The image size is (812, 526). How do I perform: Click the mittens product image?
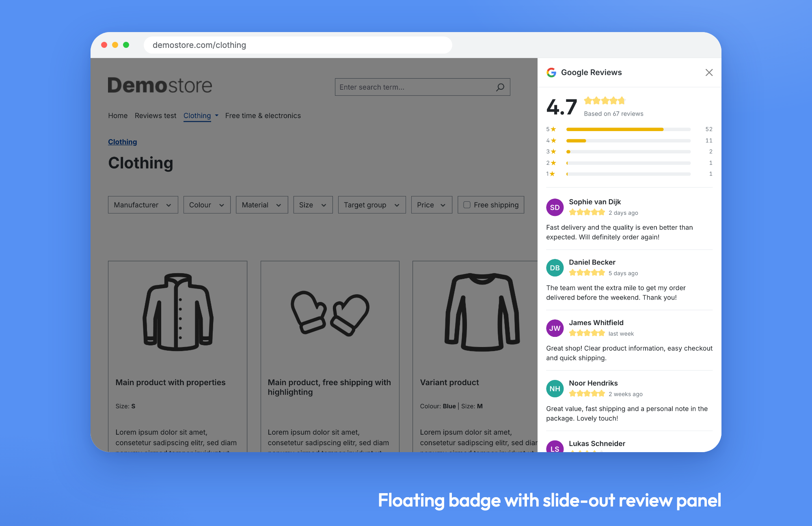coord(330,313)
